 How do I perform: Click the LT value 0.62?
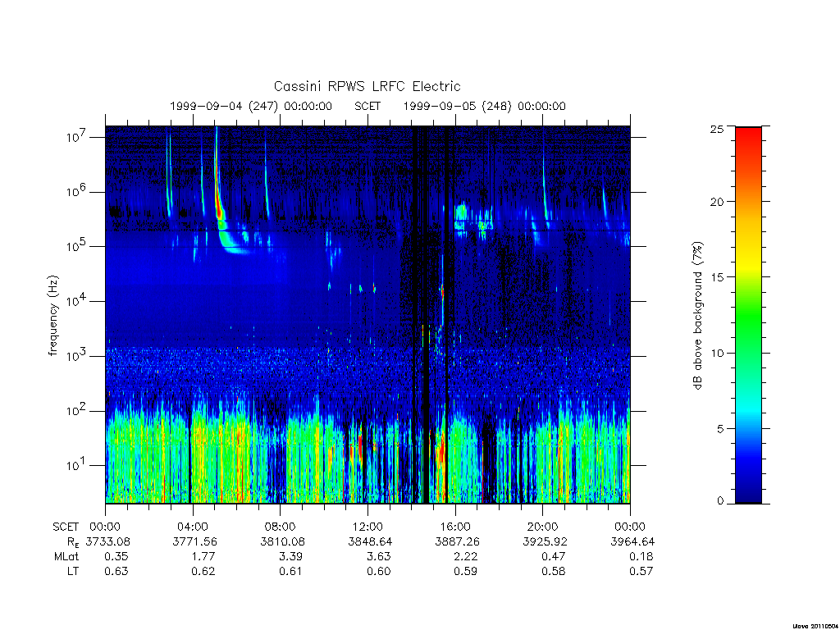(x=203, y=572)
